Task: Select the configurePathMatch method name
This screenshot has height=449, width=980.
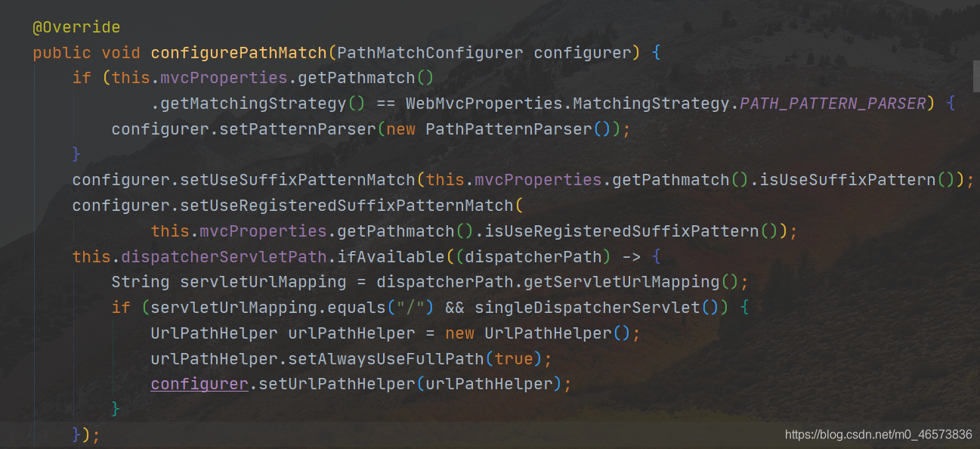Action: pyautogui.click(x=238, y=53)
